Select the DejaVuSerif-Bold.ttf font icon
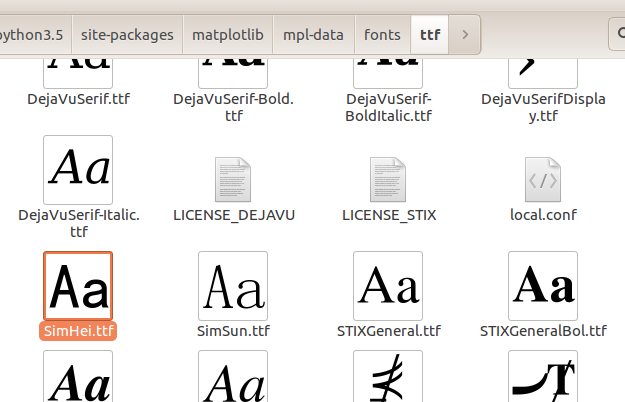This screenshot has height=402, width=625. [x=233, y=73]
